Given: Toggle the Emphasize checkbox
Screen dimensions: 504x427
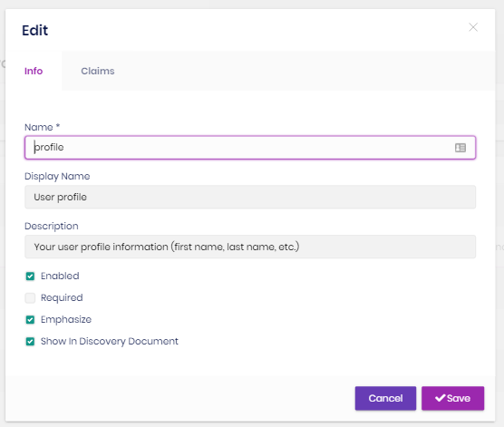Looking at the screenshot, I should (x=30, y=320).
